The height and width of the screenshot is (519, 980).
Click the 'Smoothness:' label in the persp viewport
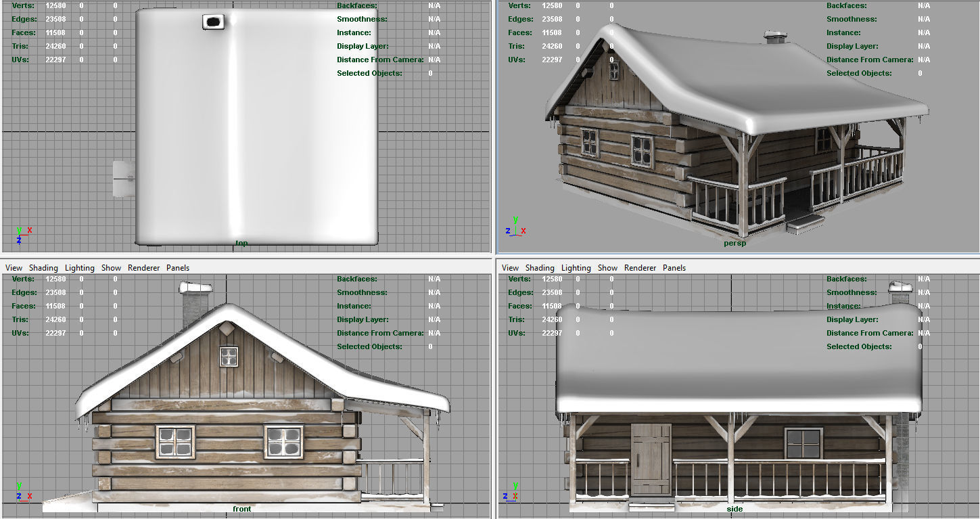coord(853,19)
